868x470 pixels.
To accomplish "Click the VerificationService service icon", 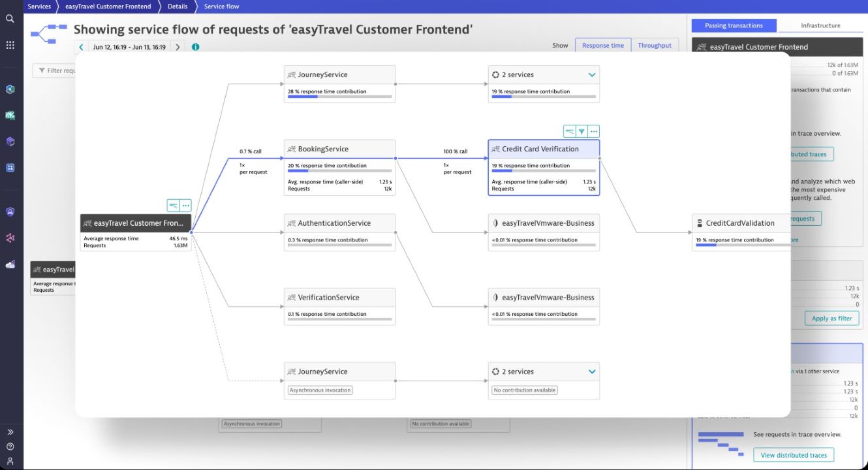I will [292, 298].
